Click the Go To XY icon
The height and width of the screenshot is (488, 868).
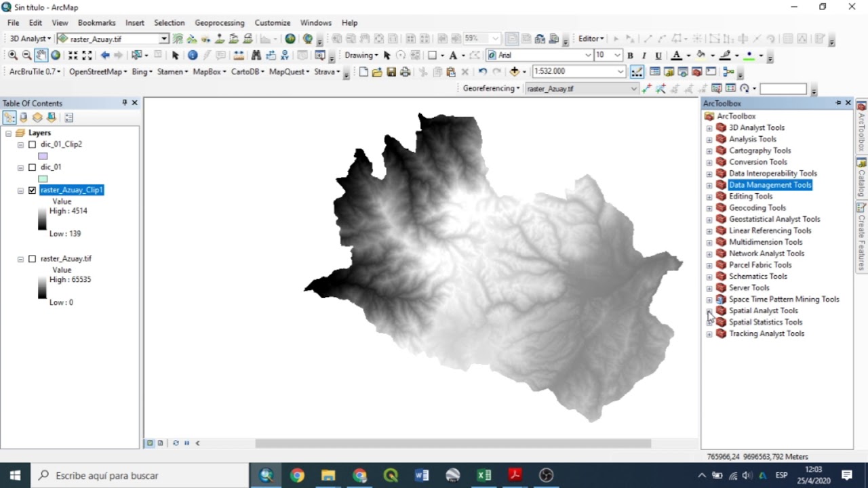[285, 55]
